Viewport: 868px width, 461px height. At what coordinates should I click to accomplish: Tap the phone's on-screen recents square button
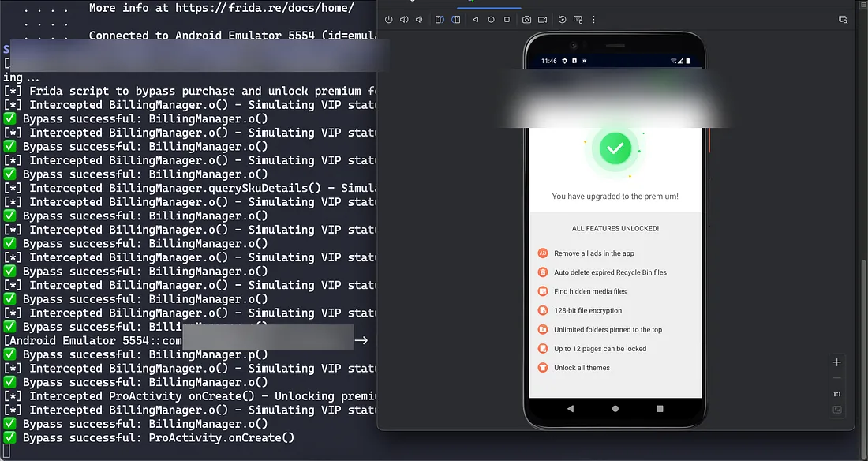(x=660, y=409)
